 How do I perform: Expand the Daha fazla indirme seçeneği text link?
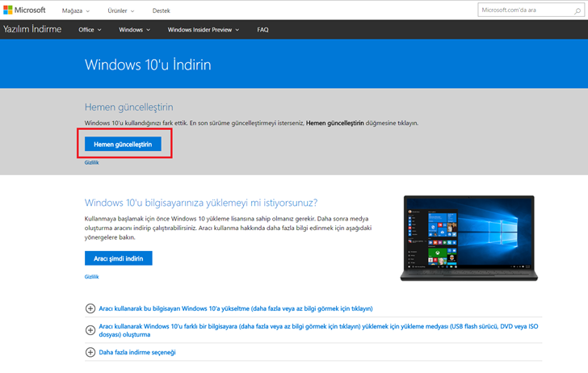136,352
